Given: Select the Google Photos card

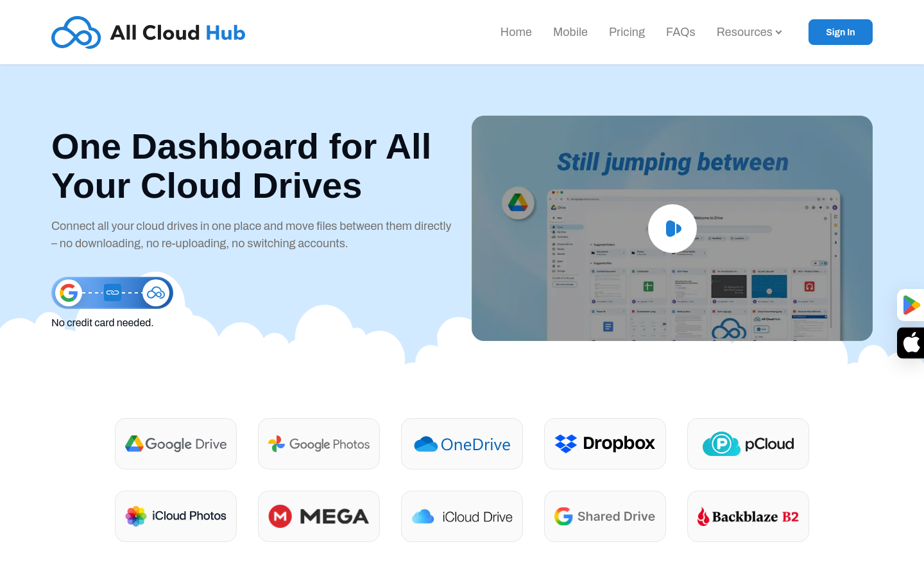Looking at the screenshot, I should pyautogui.click(x=319, y=444).
